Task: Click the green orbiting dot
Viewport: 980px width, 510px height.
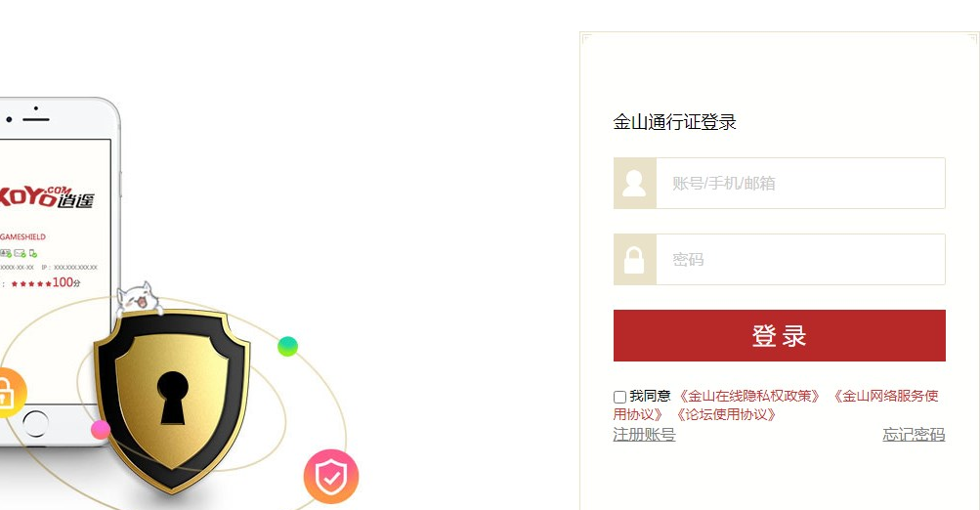Action: 287,346
